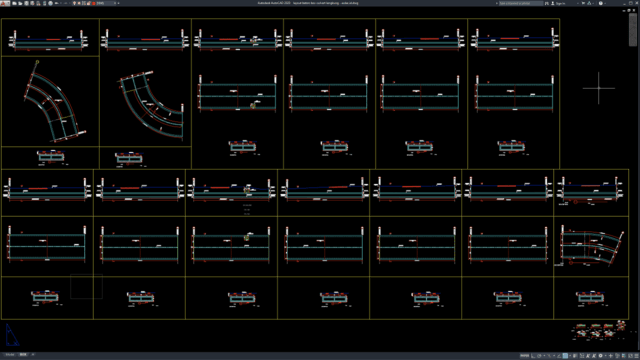Click the MODEL space status bar button
The width and height of the screenshot is (640, 360).
coord(524,356)
